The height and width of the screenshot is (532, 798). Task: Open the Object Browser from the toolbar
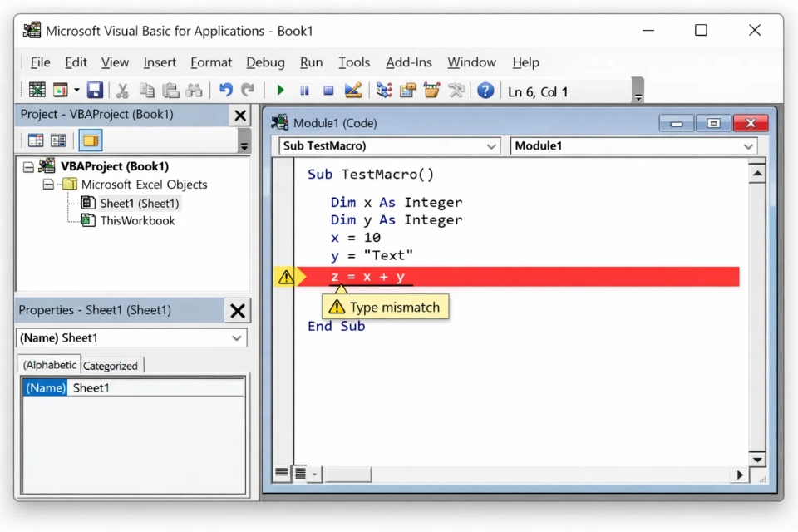432,90
